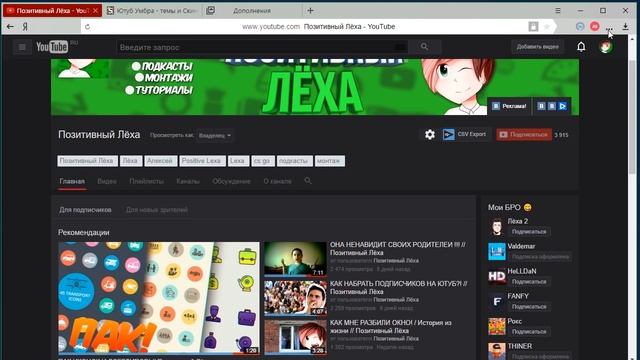
Task: Open browser downloads arrow icon
Action: click(625, 27)
